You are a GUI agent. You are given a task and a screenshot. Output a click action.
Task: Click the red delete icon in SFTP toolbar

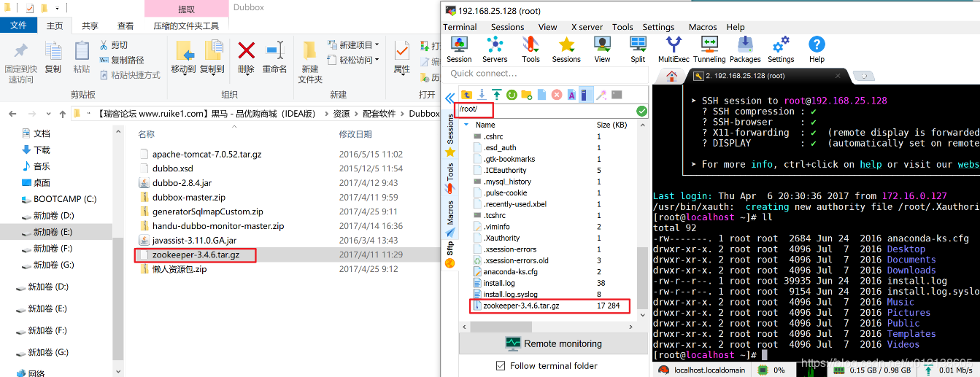tap(557, 95)
